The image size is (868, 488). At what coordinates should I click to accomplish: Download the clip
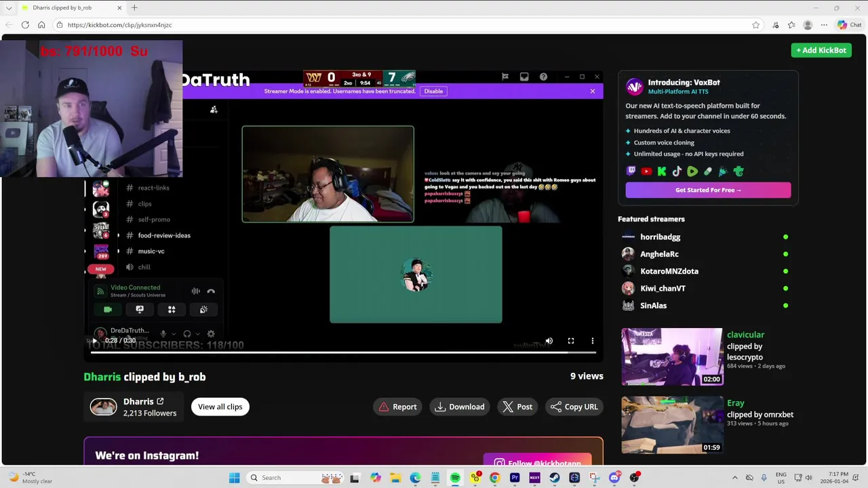point(460,407)
